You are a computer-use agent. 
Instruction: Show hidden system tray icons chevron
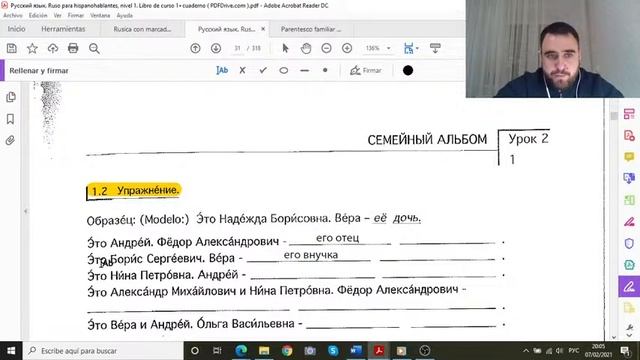coord(526,351)
